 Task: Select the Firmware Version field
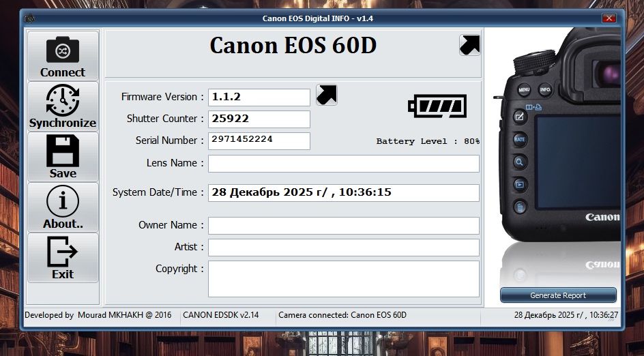pos(259,98)
